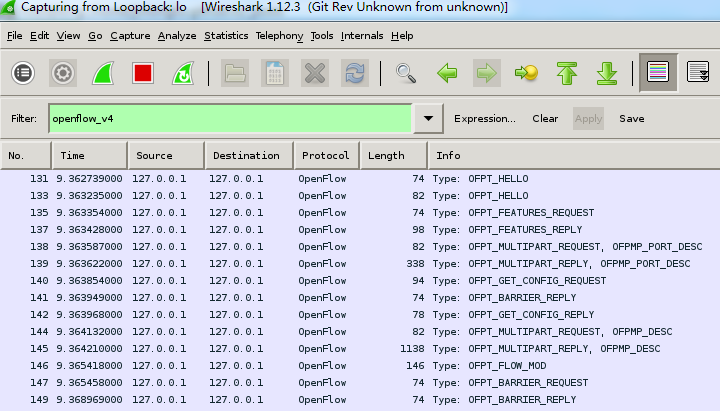Save this capture file icon
The image size is (720, 411).
pyautogui.click(x=275, y=73)
